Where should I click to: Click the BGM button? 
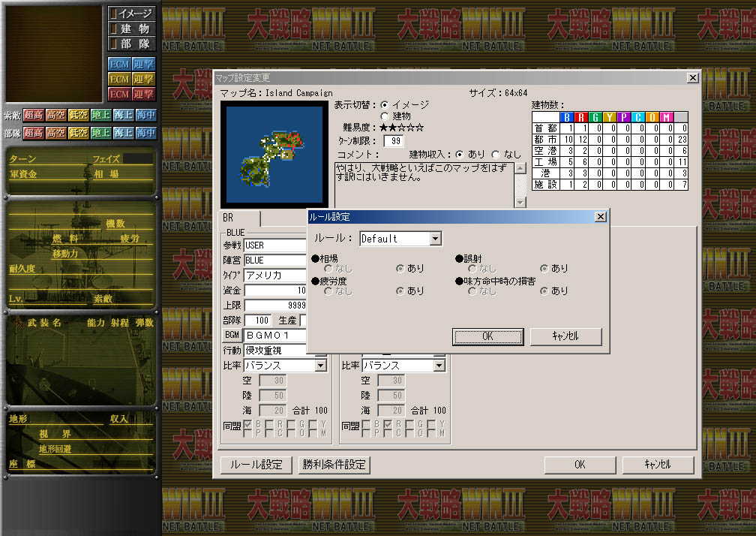point(232,335)
